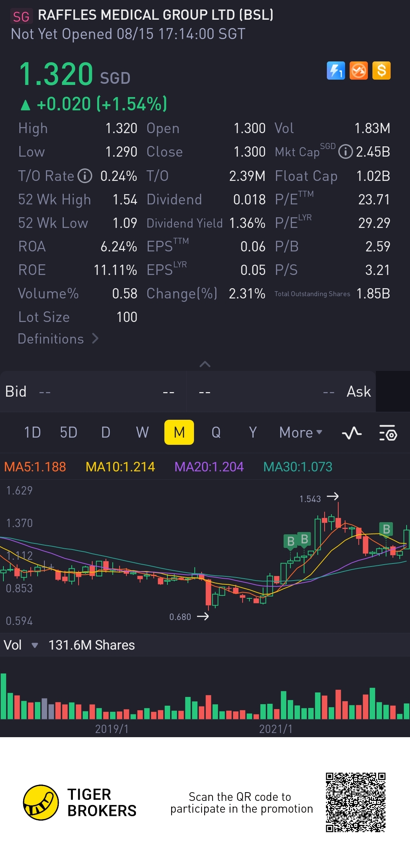Tap the MA30:1.073 indicator label

[298, 467]
